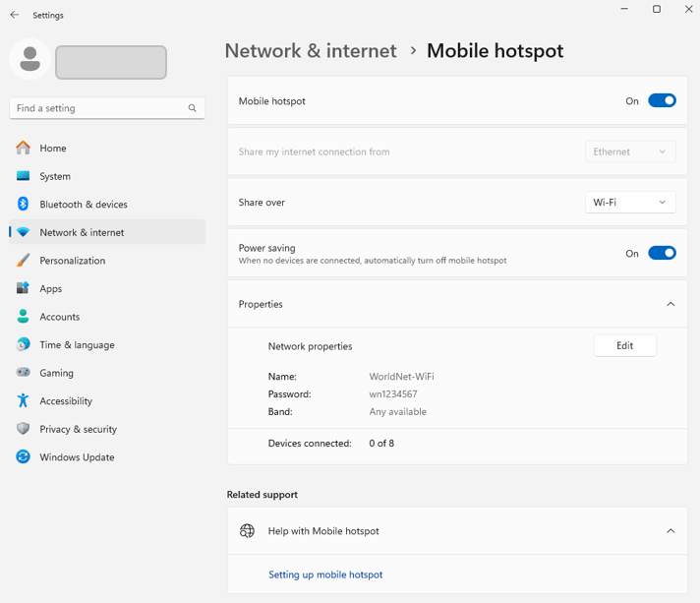700x603 pixels.
Task: Open the Share over Wi-Fi dropdown
Action: 630,203
